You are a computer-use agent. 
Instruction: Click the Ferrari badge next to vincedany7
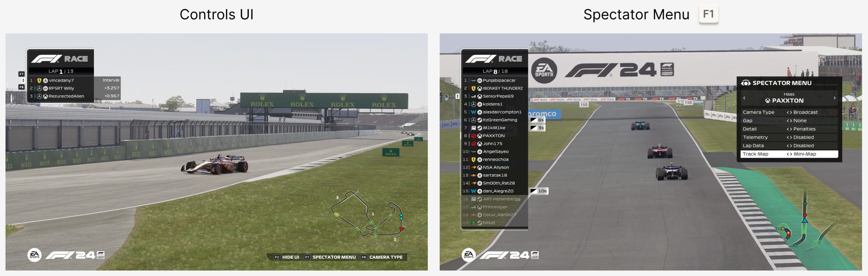point(39,81)
